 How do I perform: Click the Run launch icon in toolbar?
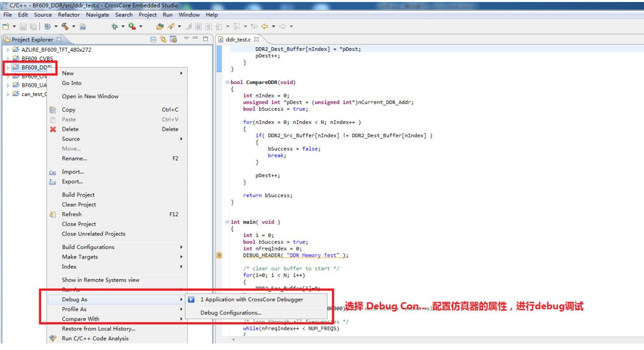tap(132, 26)
